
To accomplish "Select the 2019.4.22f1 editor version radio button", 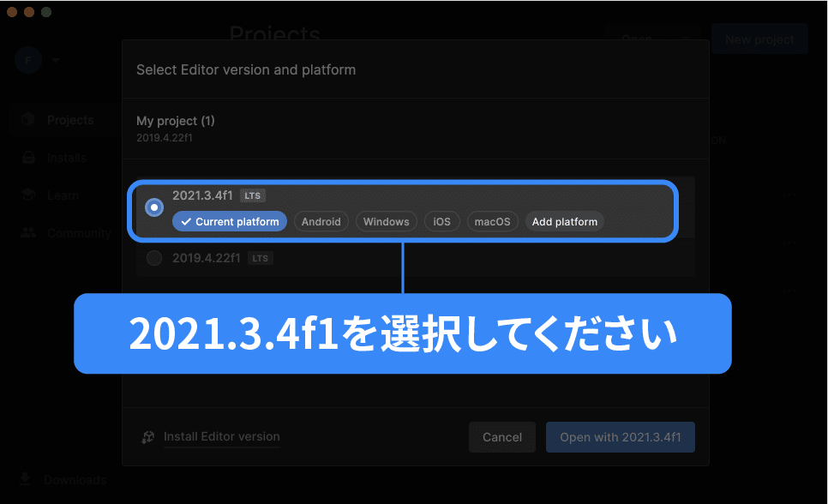I will [x=153, y=257].
